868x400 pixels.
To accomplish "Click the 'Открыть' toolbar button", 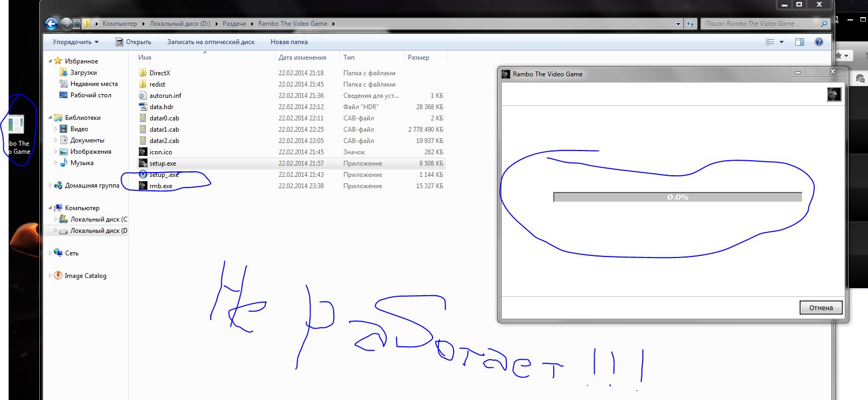I will (x=133, y=42).
